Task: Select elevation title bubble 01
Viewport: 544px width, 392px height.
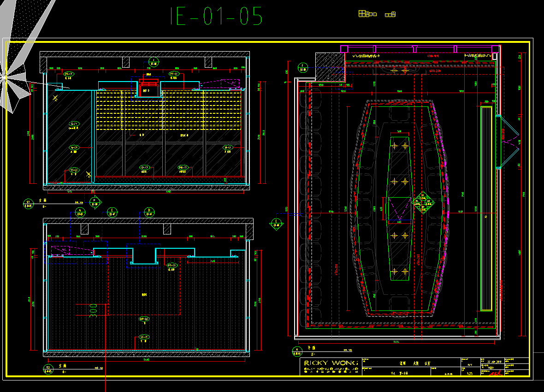Action: 28,203
